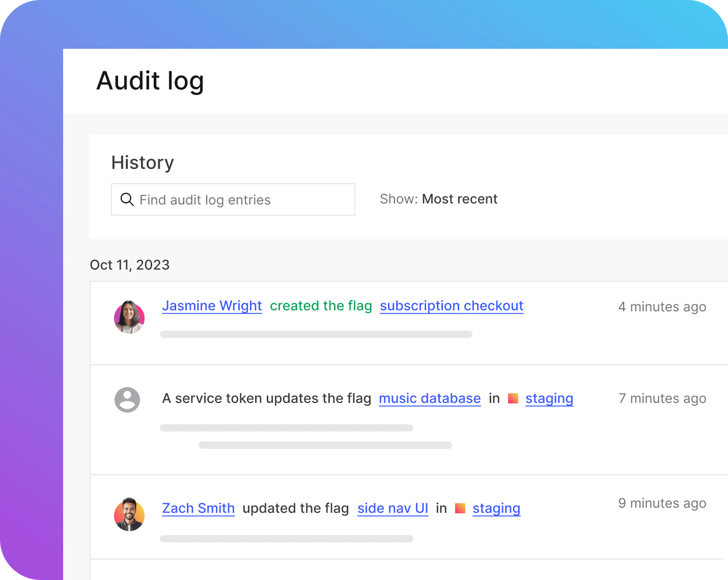Open Zach Smith's profile link
The image size is (728, 580).
click(x=198, y=508)
